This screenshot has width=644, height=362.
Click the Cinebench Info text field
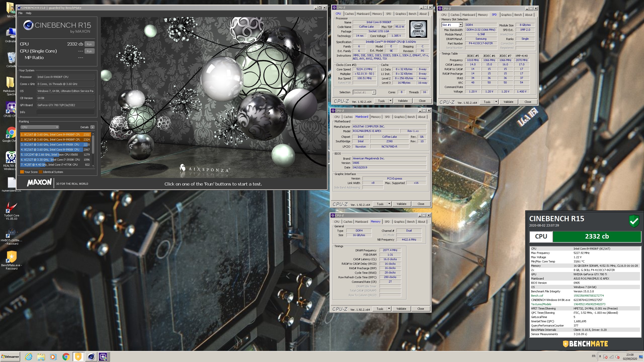click(x=65, y=112)
